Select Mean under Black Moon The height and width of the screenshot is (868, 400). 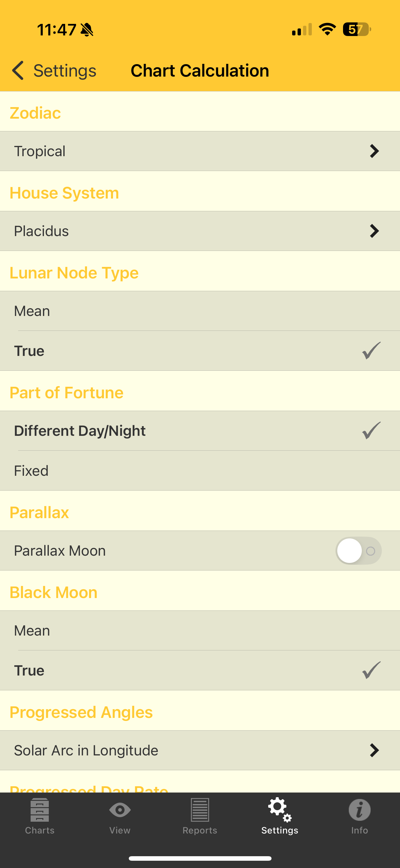200,630
